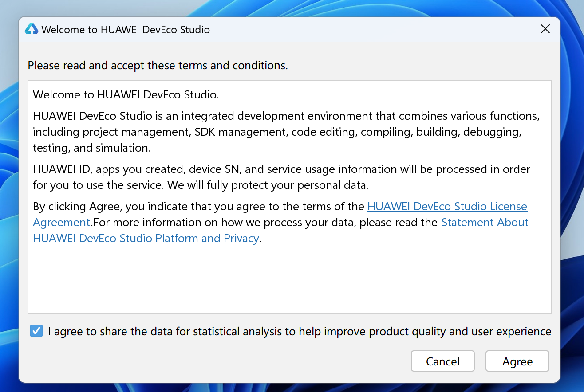Click the paragraph describing integrated development environment functions
The image size is (584, 392).
coord(286,132)
